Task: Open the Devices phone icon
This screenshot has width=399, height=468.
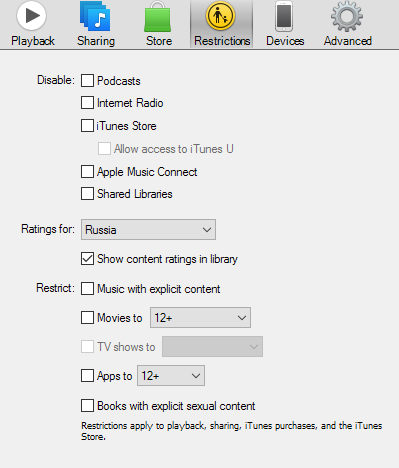Action: (284, 16)
